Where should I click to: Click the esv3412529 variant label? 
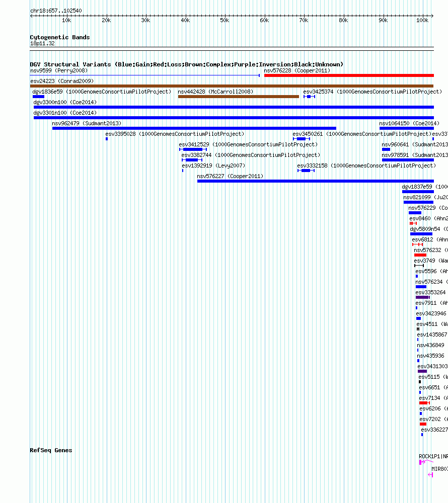click(x=248, y=145)
